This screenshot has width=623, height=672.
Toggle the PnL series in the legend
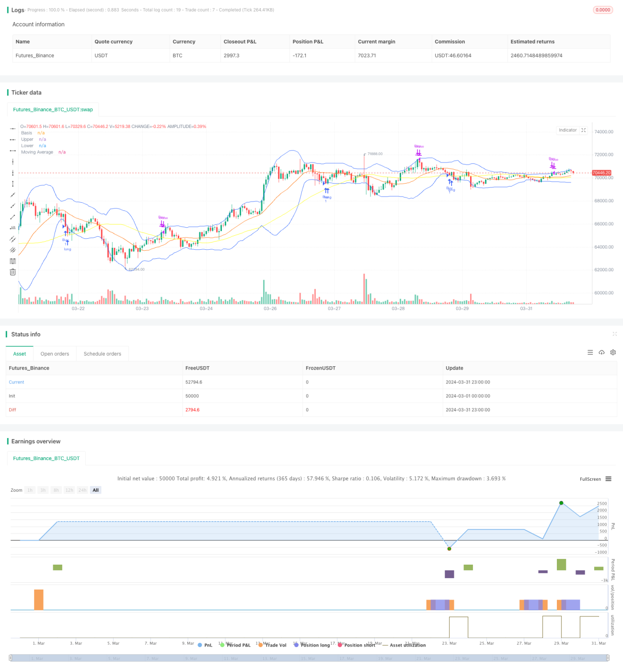coord(205,645)
